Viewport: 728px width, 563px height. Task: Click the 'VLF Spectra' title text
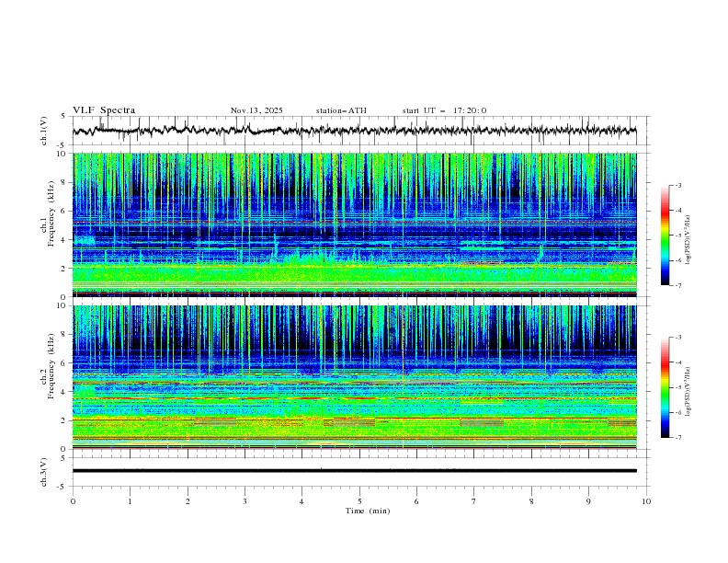[x=104, y=110]
